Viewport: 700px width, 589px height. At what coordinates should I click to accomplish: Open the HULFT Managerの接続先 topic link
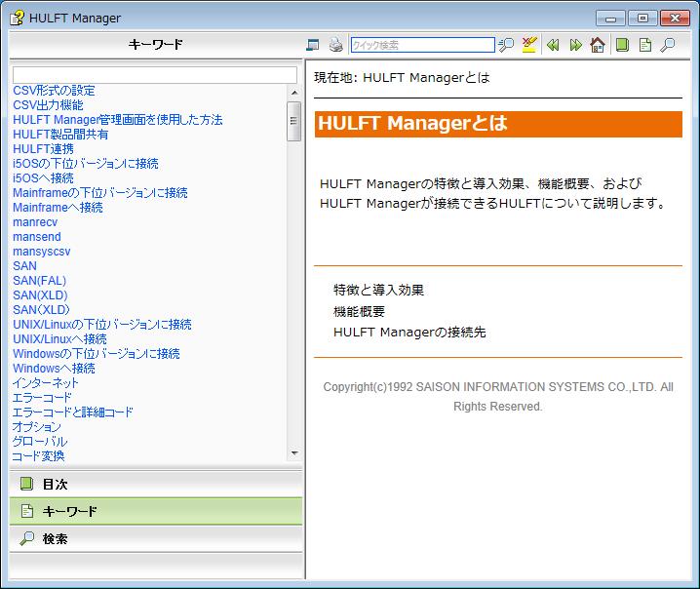(x=409, y=333)
